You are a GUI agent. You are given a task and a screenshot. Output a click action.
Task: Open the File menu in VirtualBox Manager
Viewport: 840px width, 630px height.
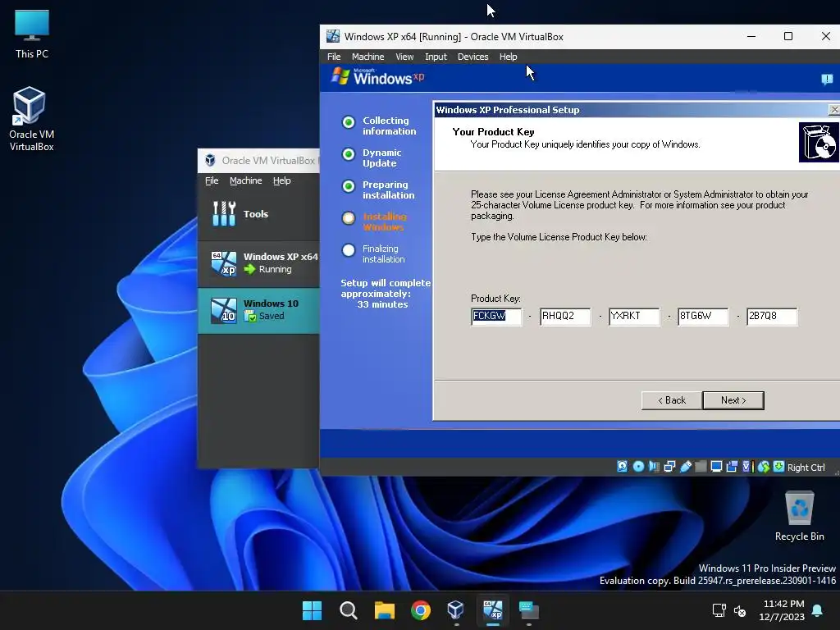(x=212, y=180)
